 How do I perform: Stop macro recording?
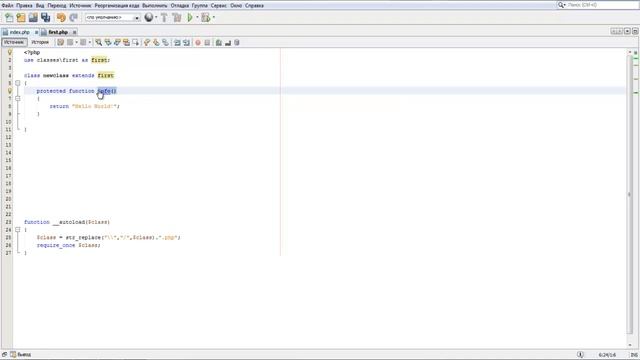(x=207, y=42)
